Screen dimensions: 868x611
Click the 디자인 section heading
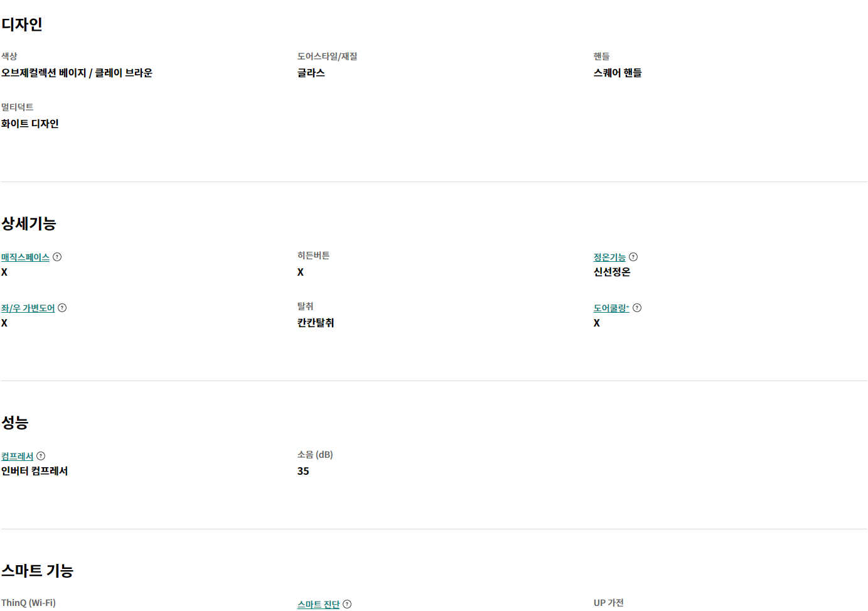point(22,24)
